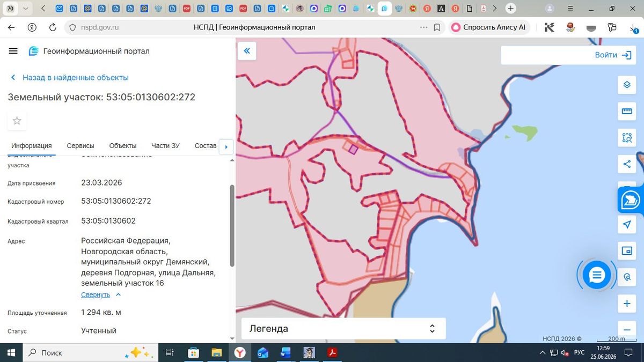644x362 pixels.
Task: Switch to the Сервисы tab
Action: click(x=80, y=145)
